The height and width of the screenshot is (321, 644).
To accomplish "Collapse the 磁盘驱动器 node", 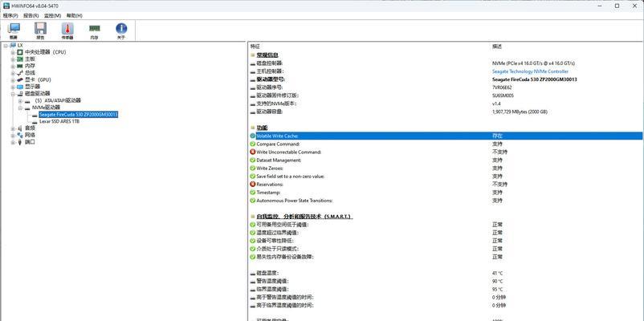I will point(13,94).
